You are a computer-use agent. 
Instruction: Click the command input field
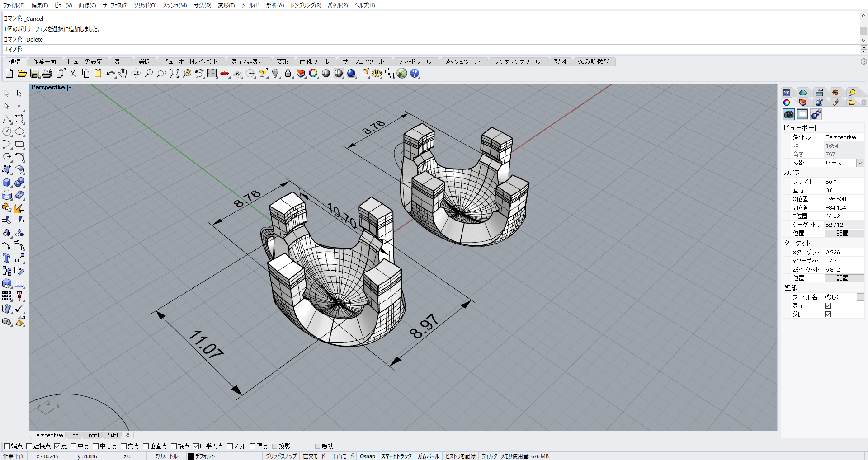tap(441, 49)
